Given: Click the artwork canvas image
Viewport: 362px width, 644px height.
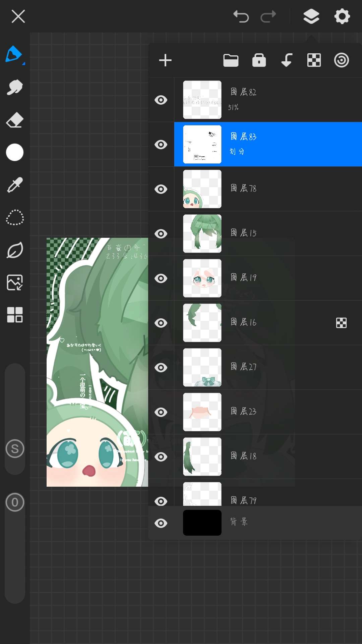Looking at the screenshot, I should pos(97,362).
